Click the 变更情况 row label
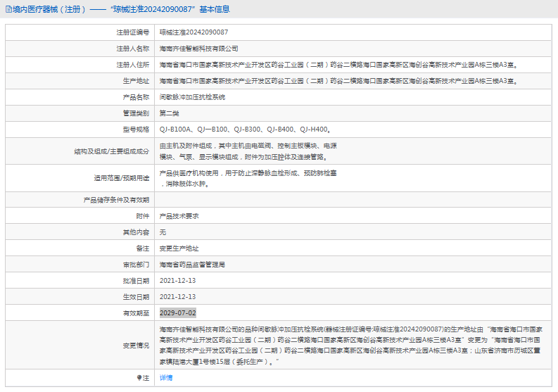 [136, 346]
